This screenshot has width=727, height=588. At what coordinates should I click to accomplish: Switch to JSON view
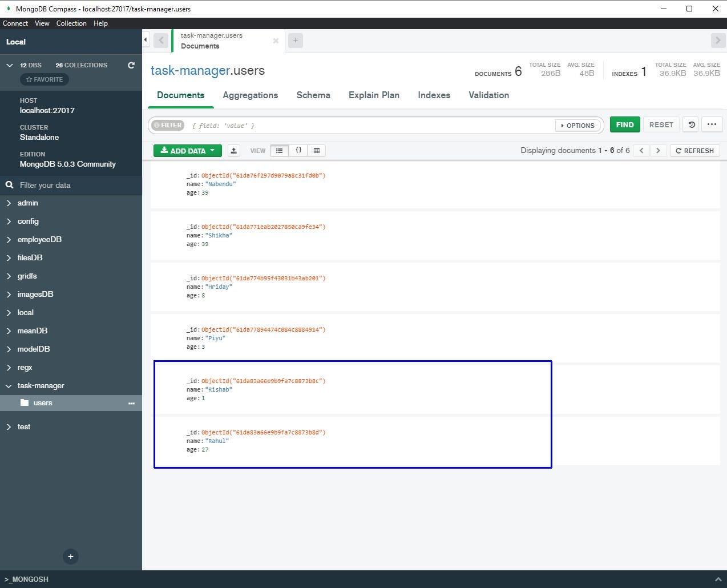pyautogui.click(x=298, y=151)
